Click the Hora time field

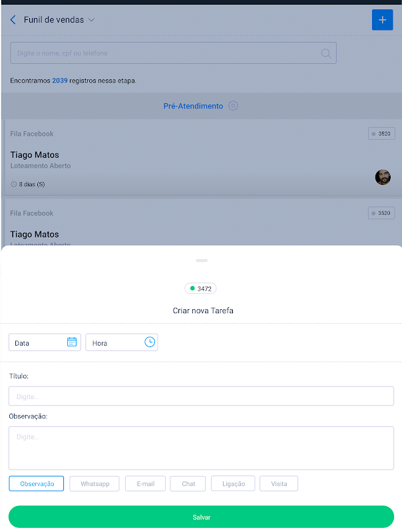click(x=122, y=342)
